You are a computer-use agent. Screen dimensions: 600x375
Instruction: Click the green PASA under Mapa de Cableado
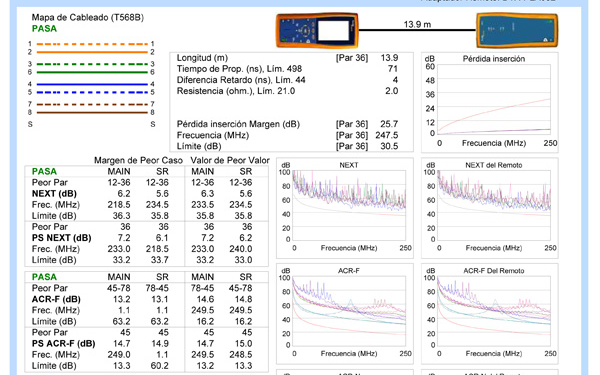44,29
